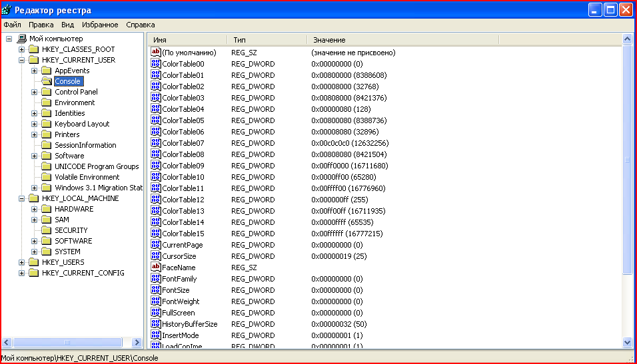Screen dimensions: 637x364
Task: Click the registry editor title bar icon
Action: click(x=7, y=10)
